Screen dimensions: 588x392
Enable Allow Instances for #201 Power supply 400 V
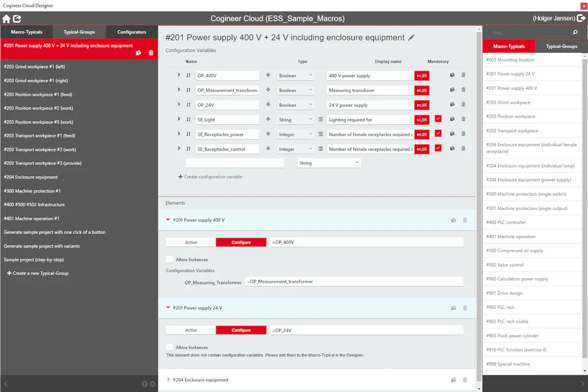click(168, 259)
